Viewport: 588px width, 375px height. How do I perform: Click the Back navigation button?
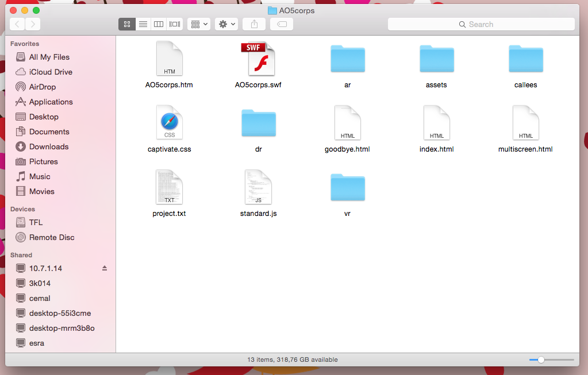pos(18,24)
